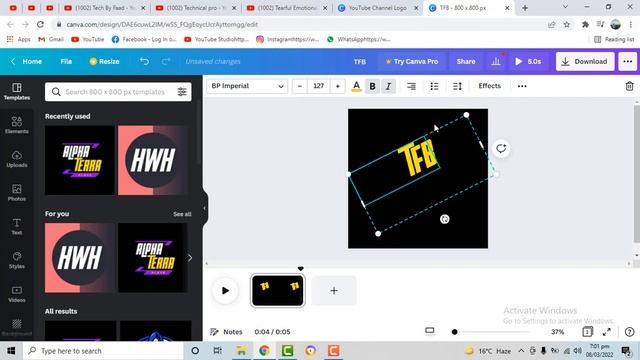Toggle bulleted list formatting
640x360 pixels.
pyautogui.click(x=434, y=86)
